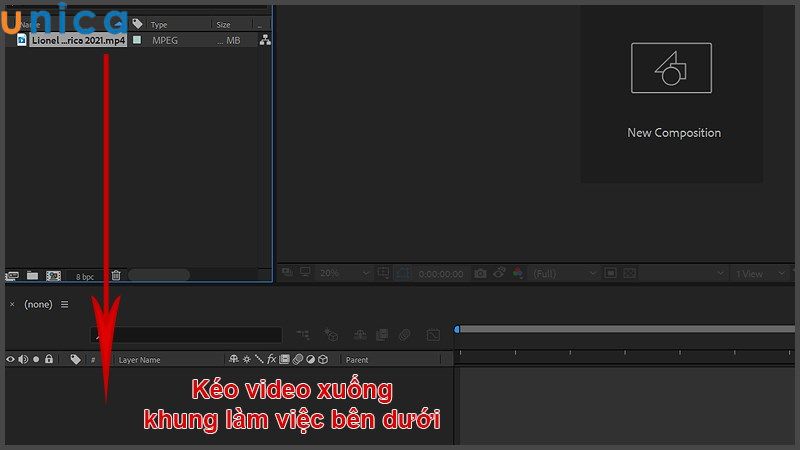Enable frame blending for the composition
Viewport: 800px width, 450px height.
(382, 335)
